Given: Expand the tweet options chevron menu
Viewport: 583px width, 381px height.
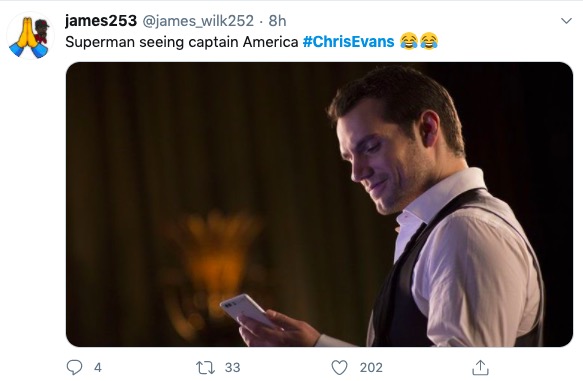Looking at the screenshot, I should click(566, 21).
